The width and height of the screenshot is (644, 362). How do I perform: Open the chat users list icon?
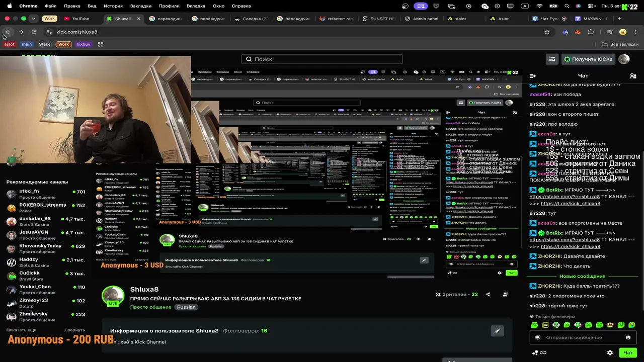633,76
